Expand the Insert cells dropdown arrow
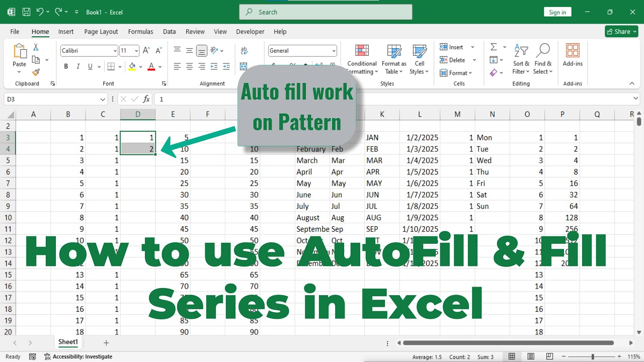644x362 pixels. click(472, 47)
